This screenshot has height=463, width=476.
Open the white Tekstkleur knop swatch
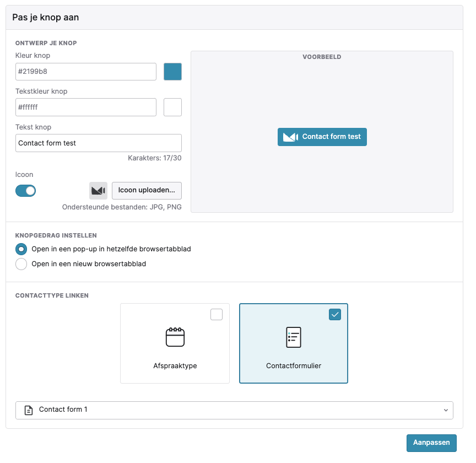(173, 107)
